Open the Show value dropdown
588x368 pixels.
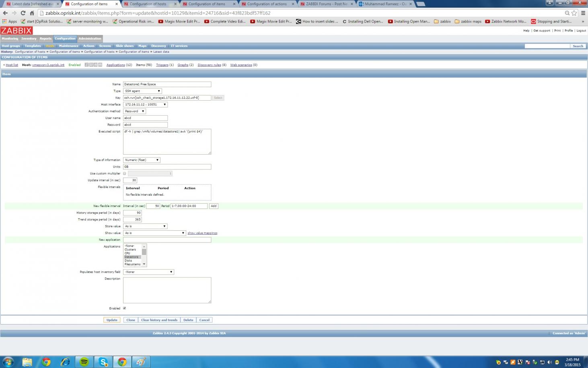[154, 233]
